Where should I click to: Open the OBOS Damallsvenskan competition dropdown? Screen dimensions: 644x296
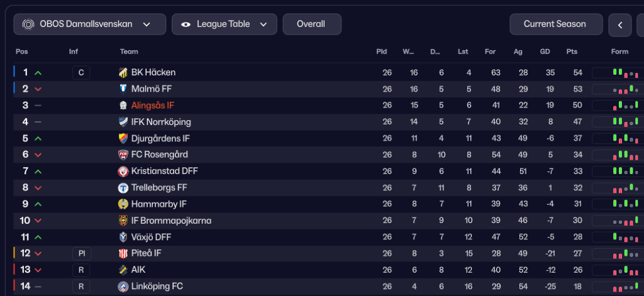pyautogui.click(x=89, y=25)
